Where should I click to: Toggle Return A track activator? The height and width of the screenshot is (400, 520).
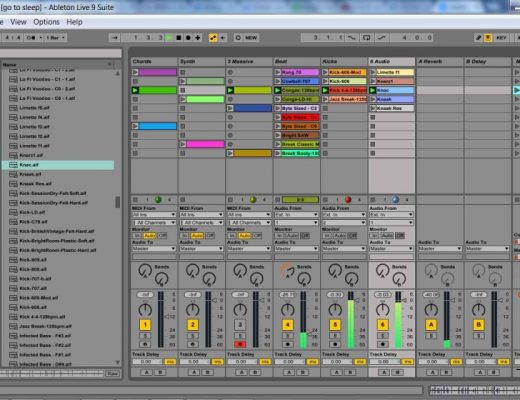(x=431, y=325)
